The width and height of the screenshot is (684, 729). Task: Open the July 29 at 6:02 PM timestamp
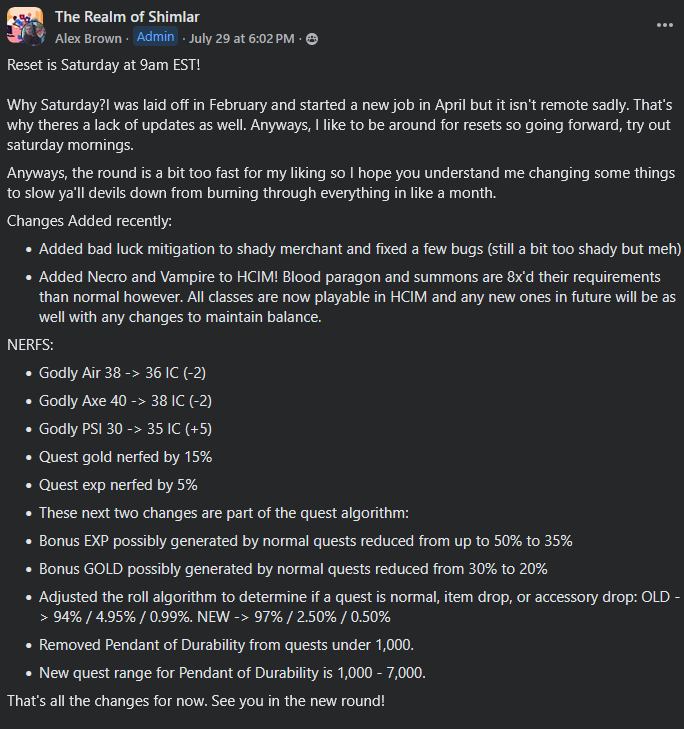click(241, 39)
